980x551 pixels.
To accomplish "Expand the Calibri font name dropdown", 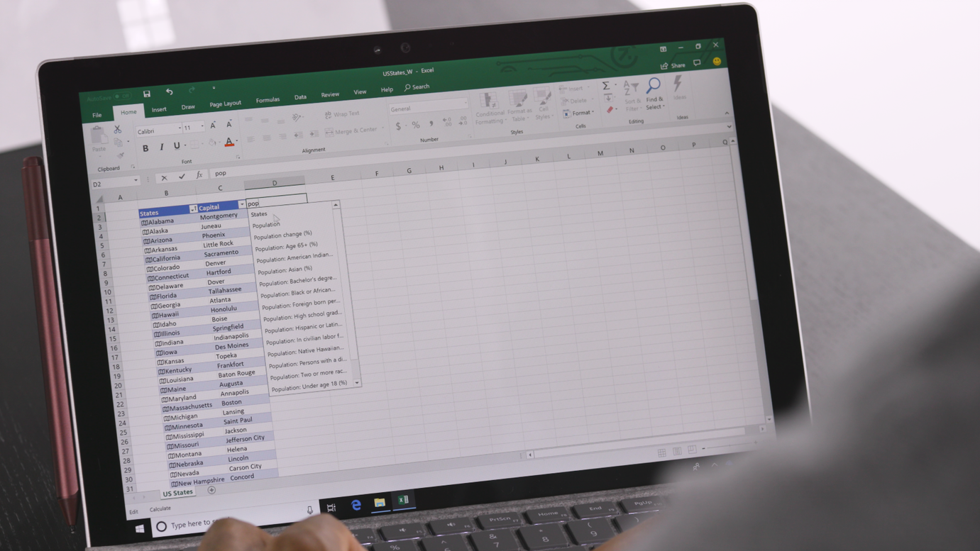I will click(179, 129).
